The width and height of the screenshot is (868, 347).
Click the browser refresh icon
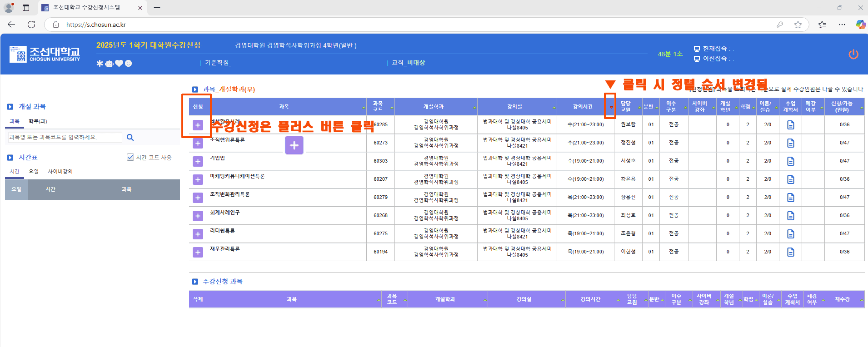[x=31, y=25]
